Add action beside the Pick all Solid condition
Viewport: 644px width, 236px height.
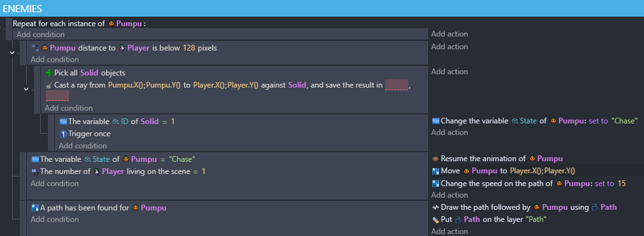click(449, 72)
